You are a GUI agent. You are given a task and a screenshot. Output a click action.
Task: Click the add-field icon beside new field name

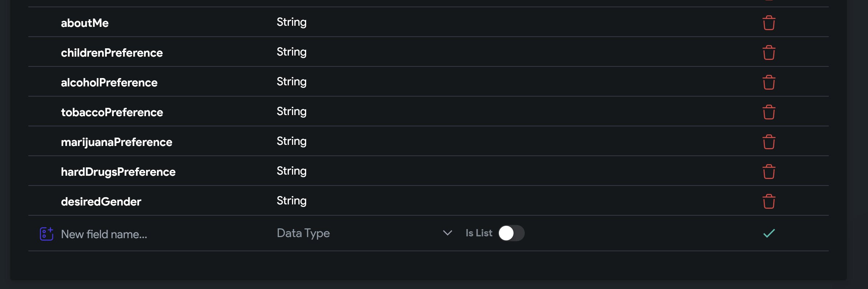tap(46, 234)
